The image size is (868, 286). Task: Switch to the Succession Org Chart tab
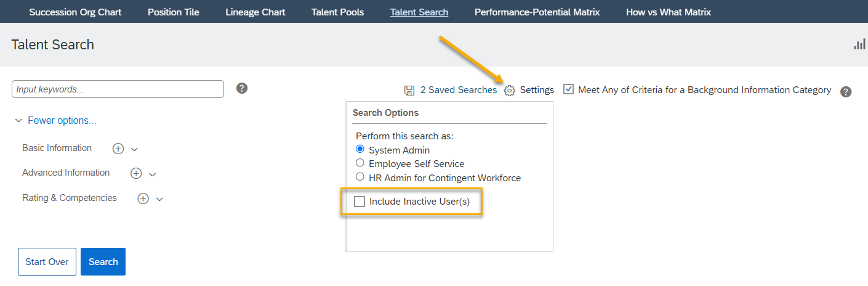[x=76, y=12]
